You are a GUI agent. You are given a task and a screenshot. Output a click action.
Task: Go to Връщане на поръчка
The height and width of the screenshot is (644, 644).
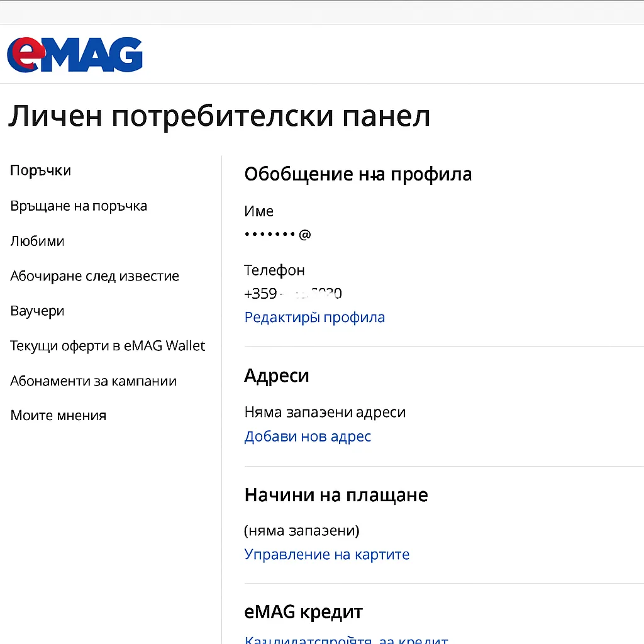(x=79, y=206)
